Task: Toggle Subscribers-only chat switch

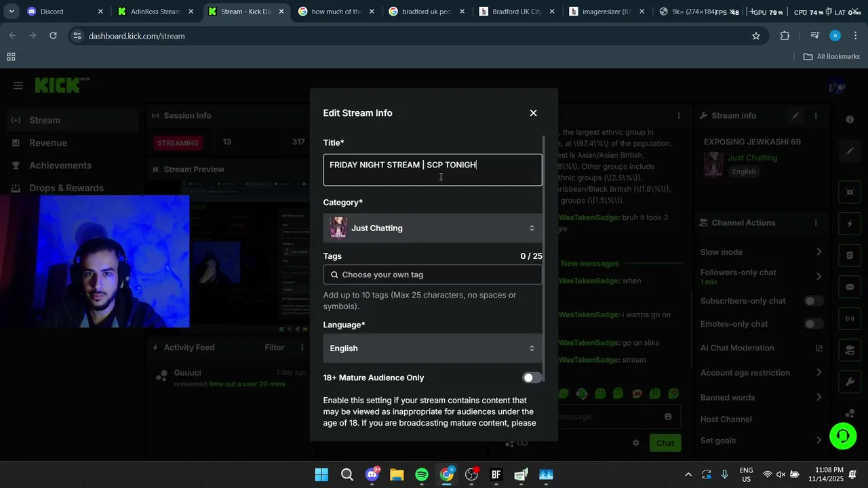Action: pos(814,301)
